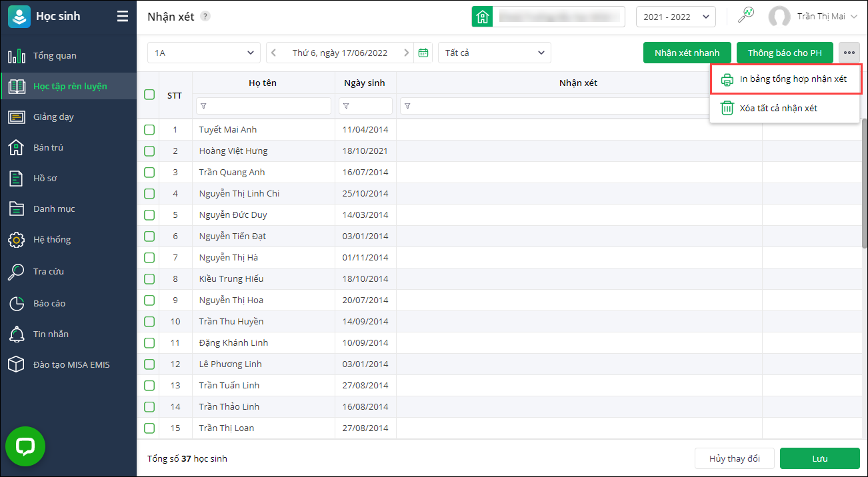This screenshot has height=477, width=868.
Task: Click the Tra cứu magnifier icon
Action: [17, 271]
